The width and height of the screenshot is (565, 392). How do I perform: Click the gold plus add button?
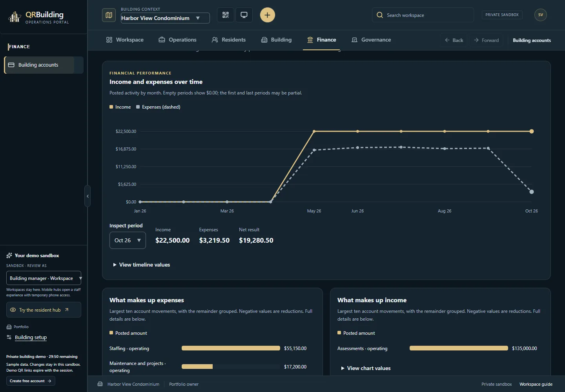(267, 15)
